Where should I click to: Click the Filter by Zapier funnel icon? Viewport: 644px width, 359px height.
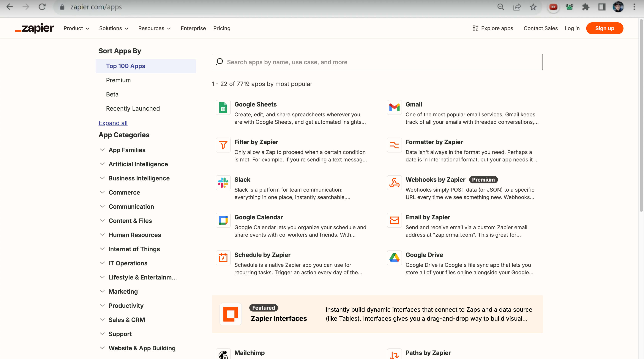[x=223, y=145]
